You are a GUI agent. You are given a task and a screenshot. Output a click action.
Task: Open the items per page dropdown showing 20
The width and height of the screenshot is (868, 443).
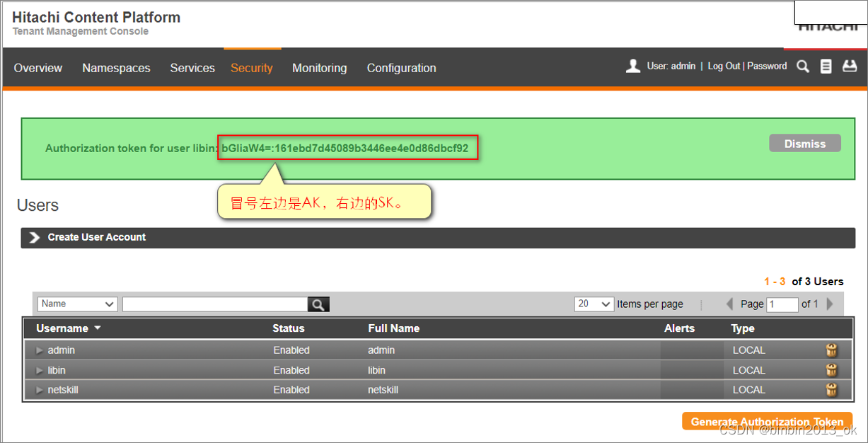click(x=593, y=304)
